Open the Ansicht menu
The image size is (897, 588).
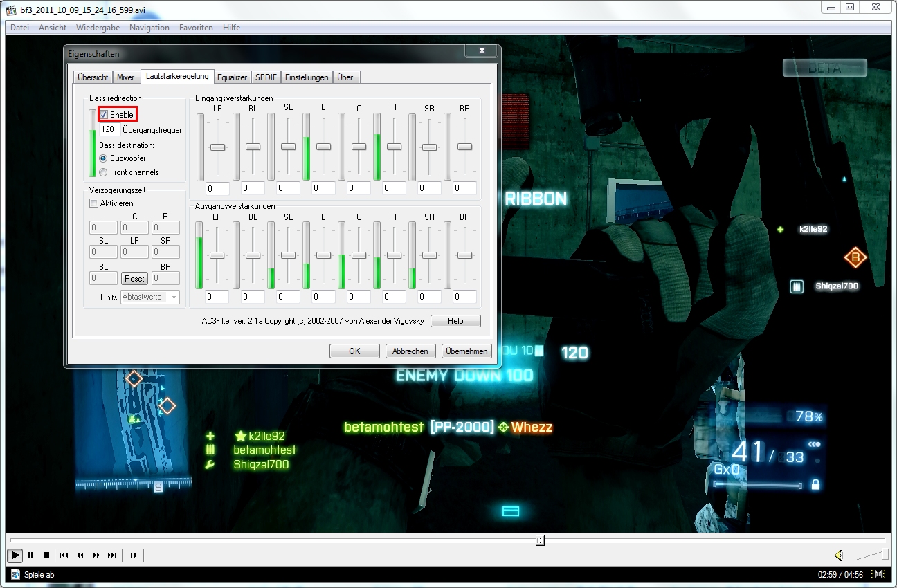click(53, 28)
